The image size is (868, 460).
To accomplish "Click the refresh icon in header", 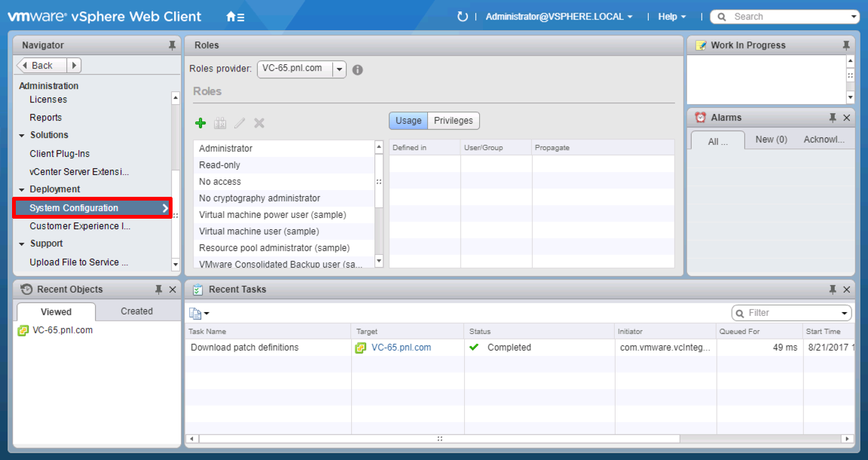I will [x=462, y=17].
